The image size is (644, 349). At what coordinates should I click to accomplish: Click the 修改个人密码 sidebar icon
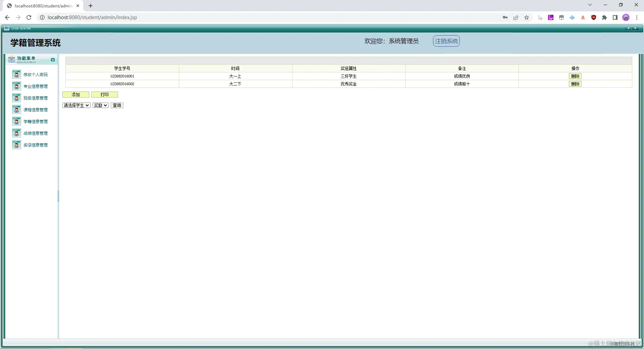(x=16, y=74)
